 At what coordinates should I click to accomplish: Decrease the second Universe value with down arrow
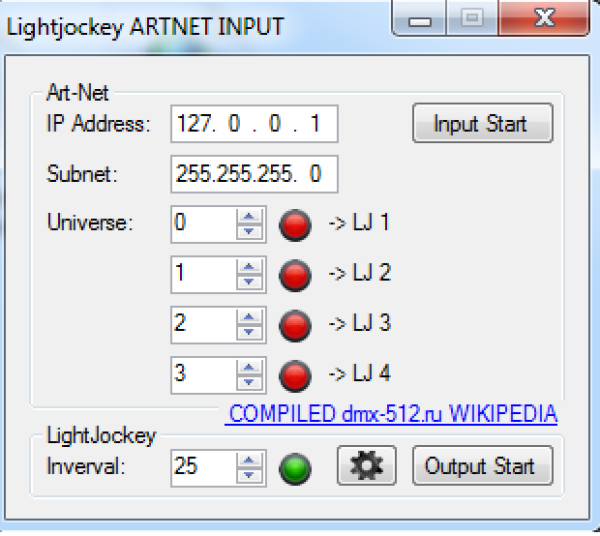(x=248, y=281)
